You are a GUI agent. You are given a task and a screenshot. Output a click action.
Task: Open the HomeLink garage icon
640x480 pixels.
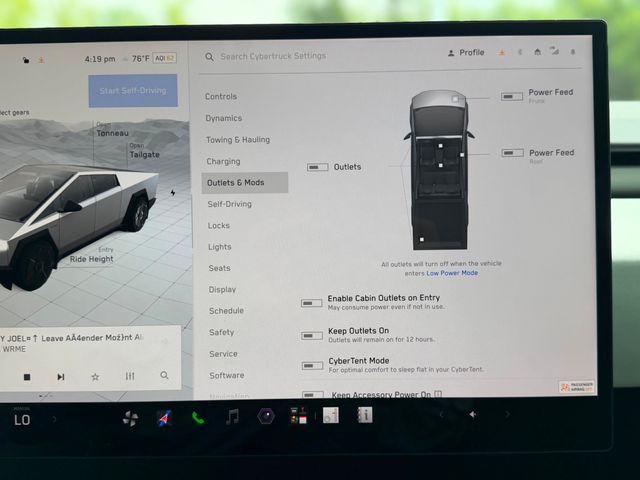pyautogui.click(x=538, y=51)
